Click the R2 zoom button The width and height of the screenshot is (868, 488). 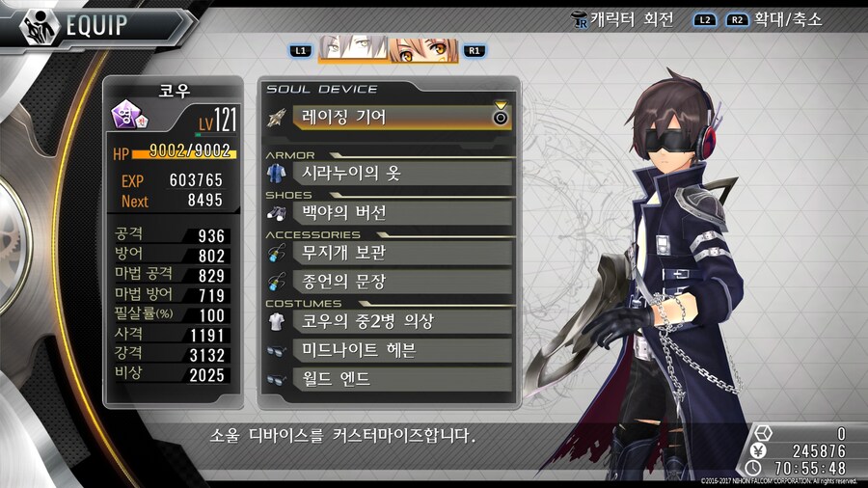pyautogui.click(x=737, y=20)
